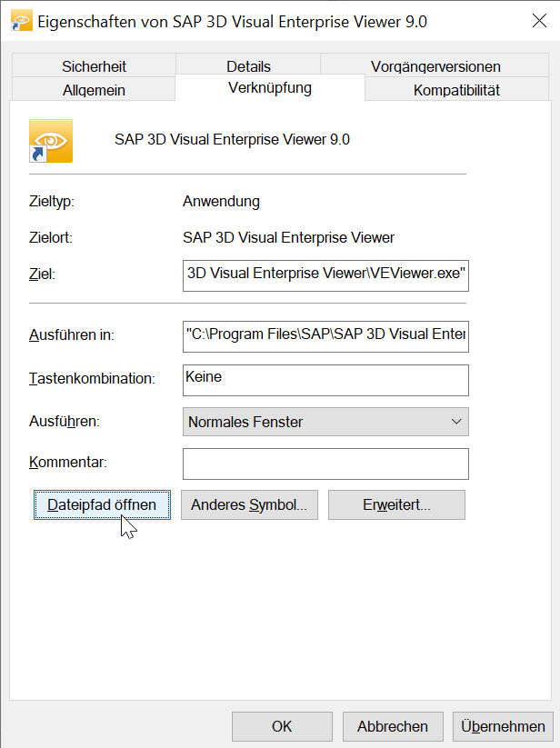Click the Erweitert button
Viewport: 560px width, 748px height.
tap(396, 504)
